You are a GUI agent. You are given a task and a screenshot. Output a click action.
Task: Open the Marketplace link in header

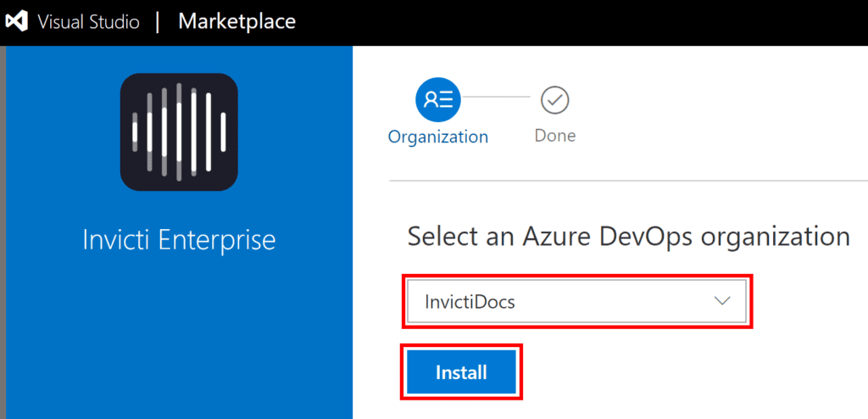[x=236, y=21]
